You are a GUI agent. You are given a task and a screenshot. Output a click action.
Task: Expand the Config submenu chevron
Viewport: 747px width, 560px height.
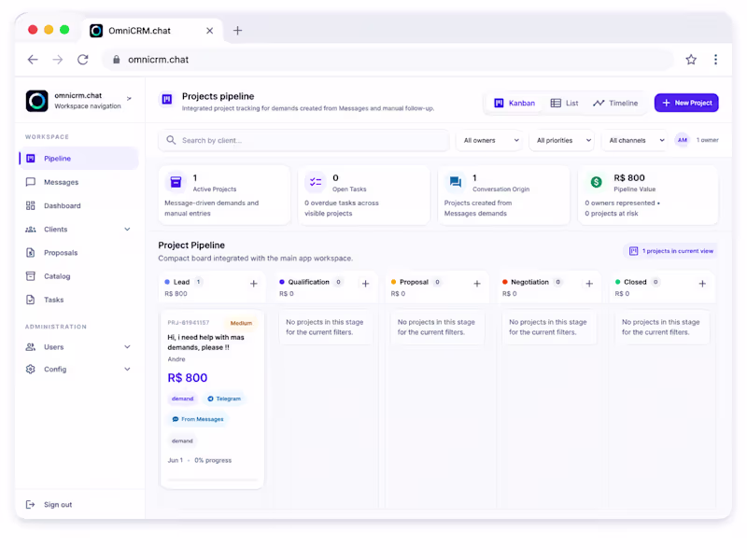pyautogui.click(x=127, y=369)
